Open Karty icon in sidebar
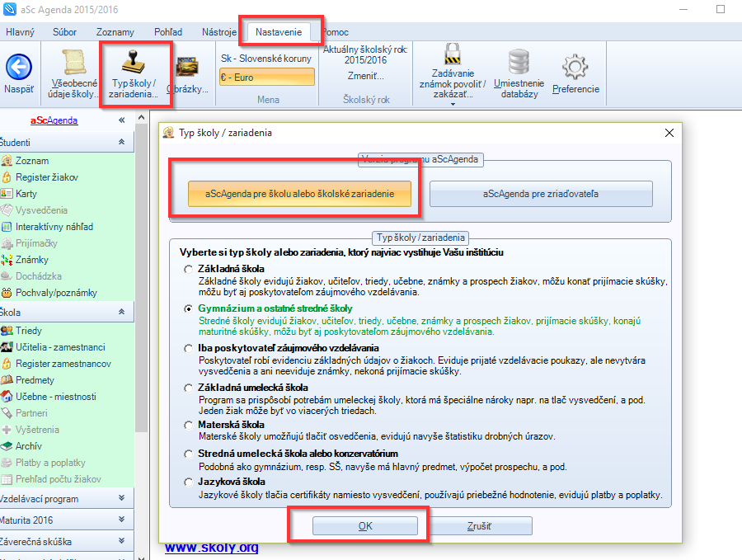This screenshot has width=742, height=560. [x=7, y=194]
